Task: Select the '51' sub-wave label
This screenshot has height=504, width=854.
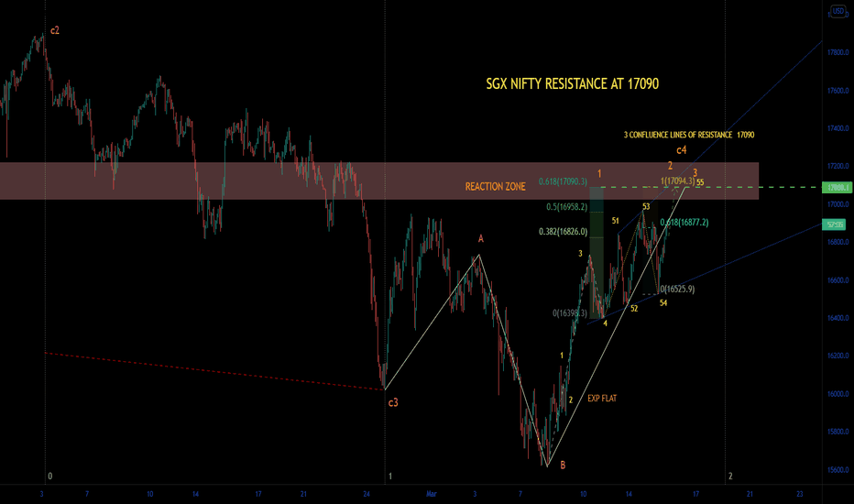Action: click(615, 221)
